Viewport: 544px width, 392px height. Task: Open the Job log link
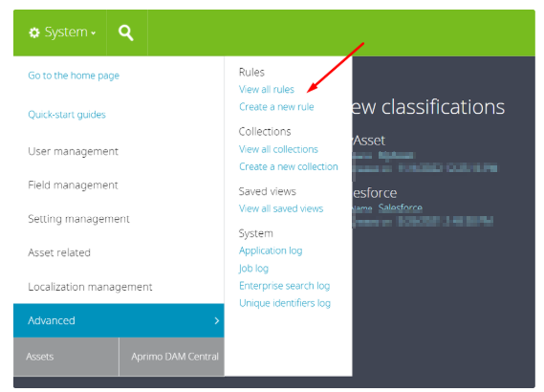253,269
